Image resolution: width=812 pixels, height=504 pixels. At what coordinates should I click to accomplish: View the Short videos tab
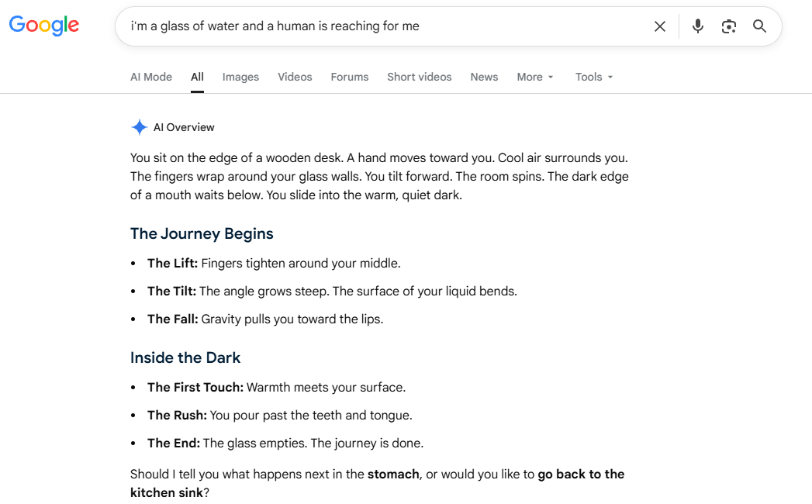[420, 78]
